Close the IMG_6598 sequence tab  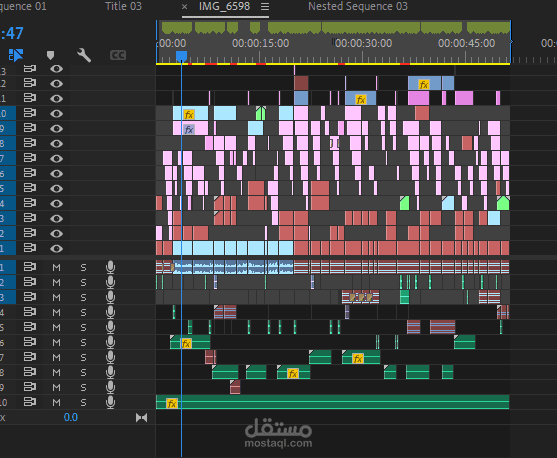pyautogui.click(x=184, y=6)
